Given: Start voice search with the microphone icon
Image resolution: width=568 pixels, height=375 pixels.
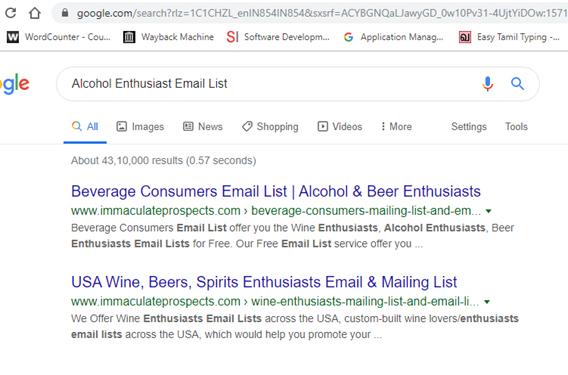Looking at the screenshot, I should click(x=488, y=84).
